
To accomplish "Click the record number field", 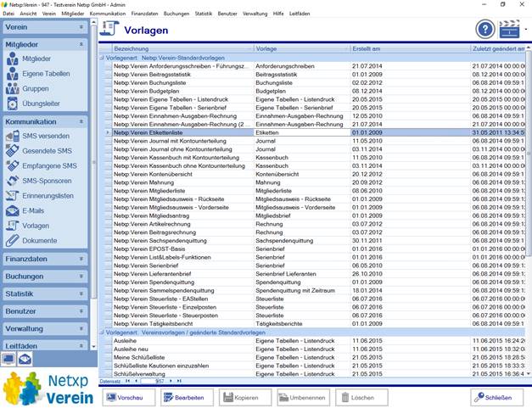I will [x=154, y=381].
